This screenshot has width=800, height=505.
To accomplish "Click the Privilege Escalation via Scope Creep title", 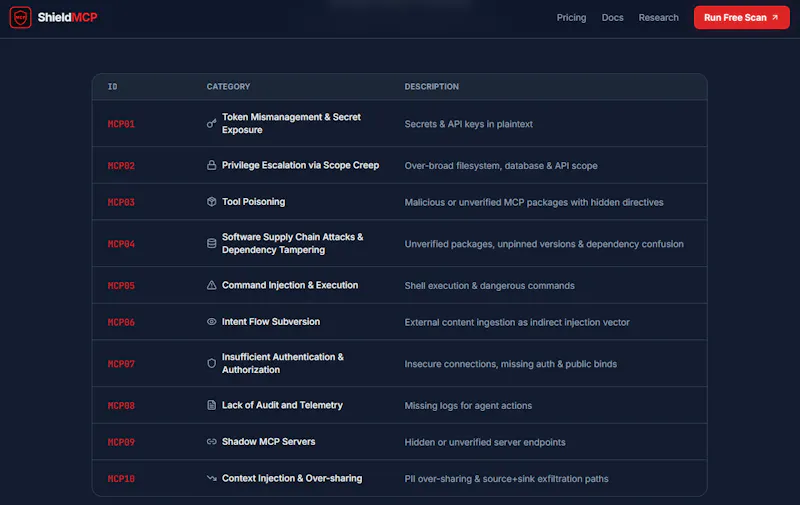I will tap(300, 165).
